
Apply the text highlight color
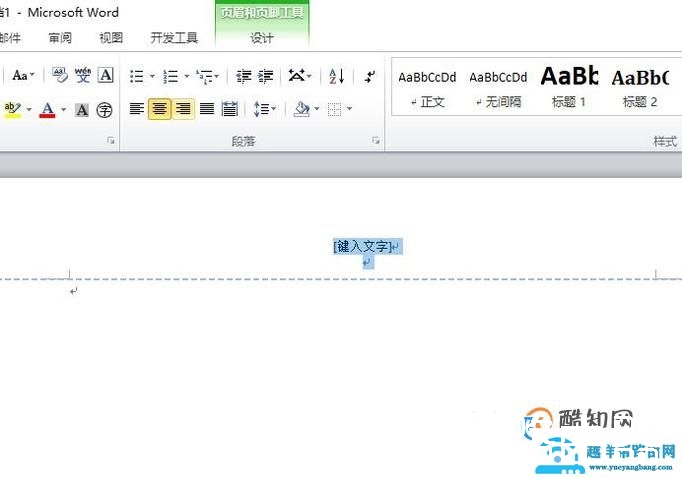tap(13, 109)
